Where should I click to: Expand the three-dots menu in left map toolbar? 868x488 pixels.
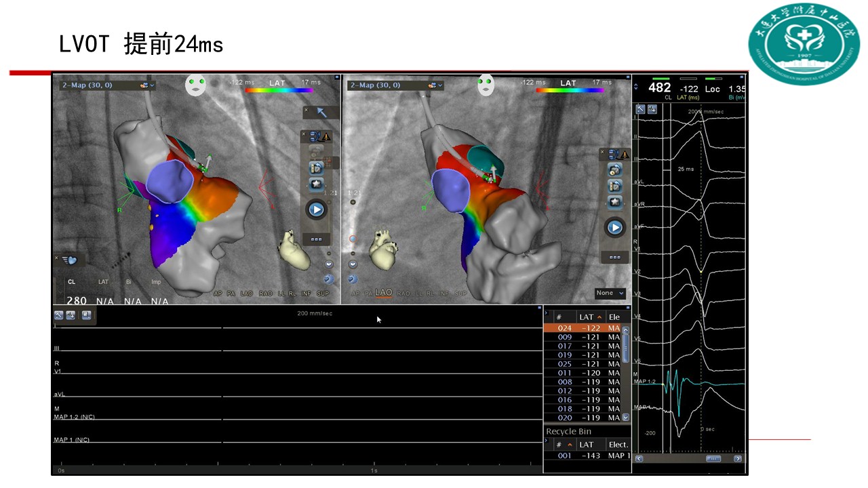click(x=316, y=239)
